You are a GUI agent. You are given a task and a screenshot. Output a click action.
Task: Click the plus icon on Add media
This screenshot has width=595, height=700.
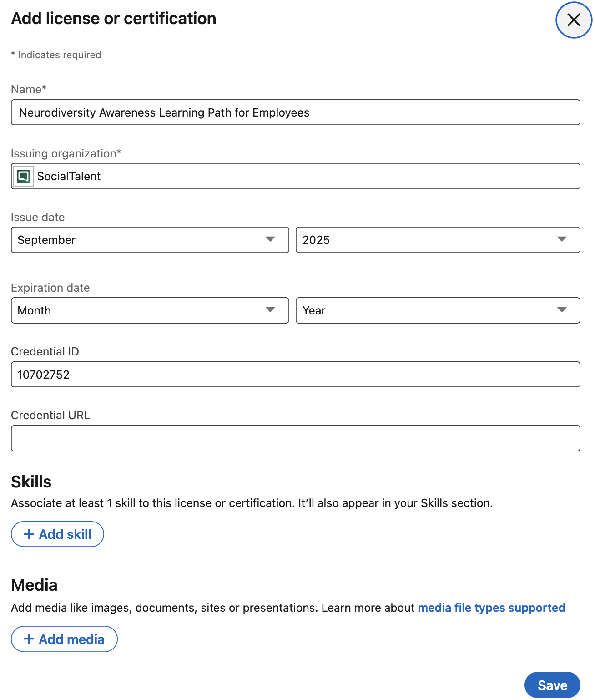pos(29,639)
